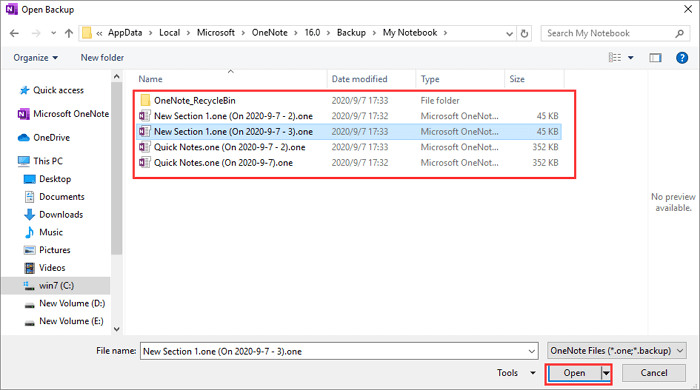Sort files by Date modified column
The image size is (700, 390).
click(359, 79)
